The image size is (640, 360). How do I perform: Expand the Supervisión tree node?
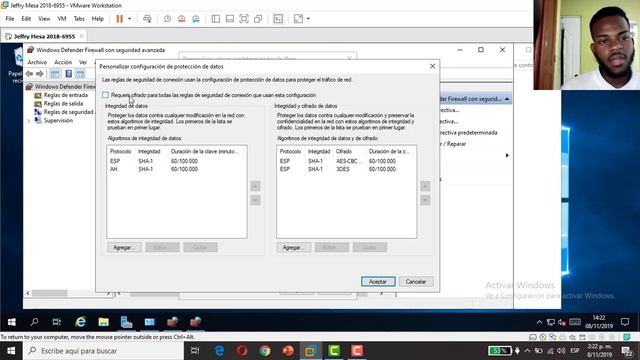[29, 121]
